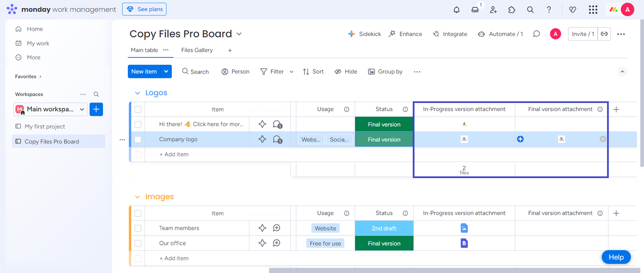This screenshot has width=644, height=273.
Task: Collapse the Logos group chevron
Action: point(137,93)
